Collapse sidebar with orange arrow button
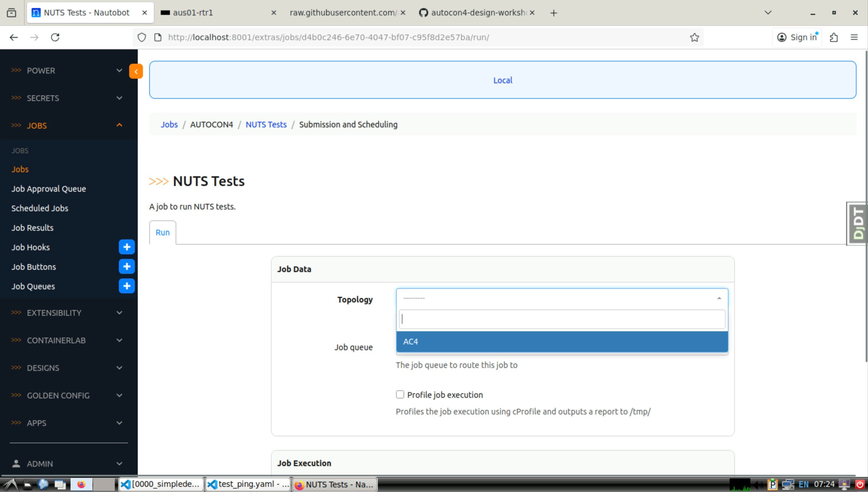 tap(136, 71)
